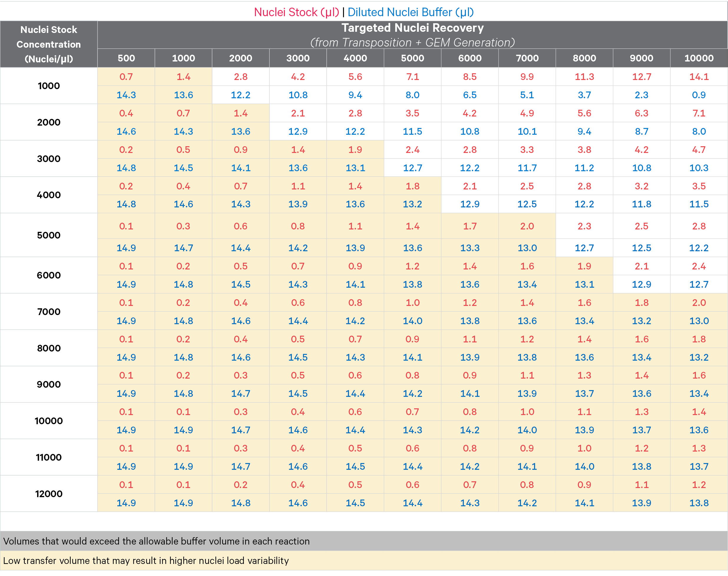Select the 500 column header
This screenshot has width=728, height=576.
click(126, 58)
